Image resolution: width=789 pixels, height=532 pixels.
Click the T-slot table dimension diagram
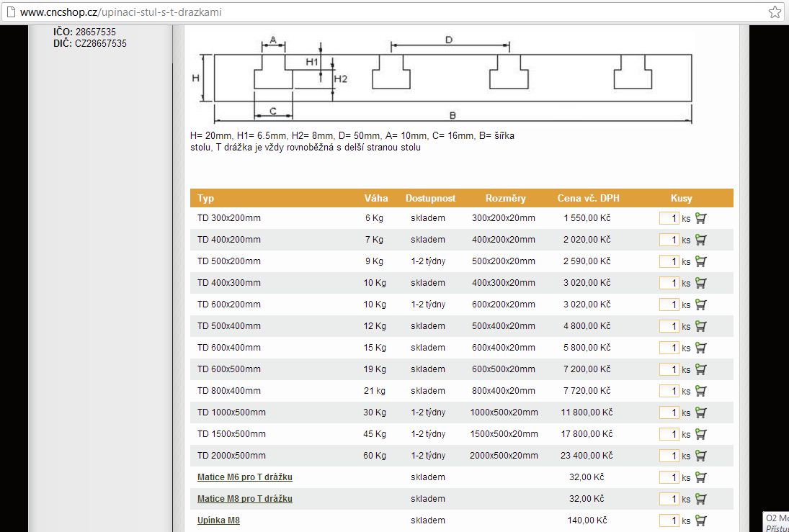click(x=443, y=79)
